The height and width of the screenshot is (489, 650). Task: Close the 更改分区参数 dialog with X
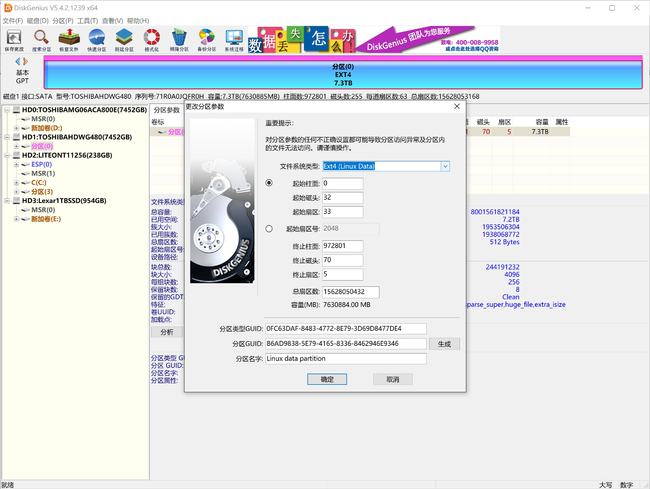(457, 107)
